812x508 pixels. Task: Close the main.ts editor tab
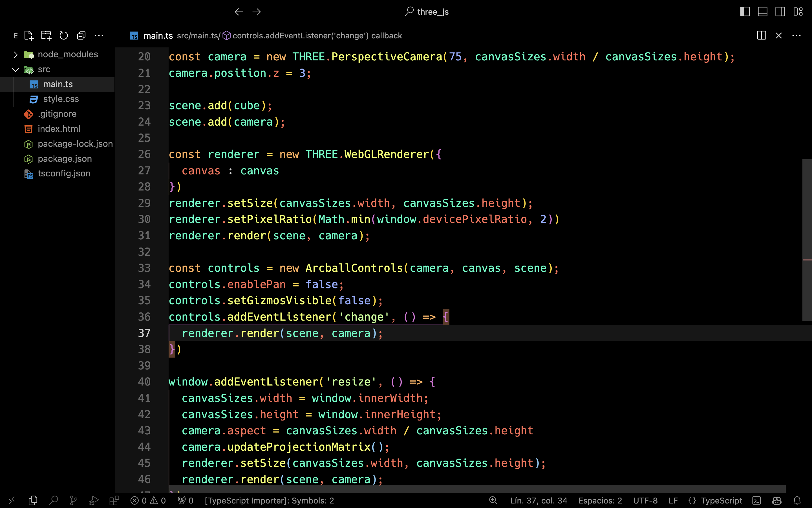coord(779,36)
